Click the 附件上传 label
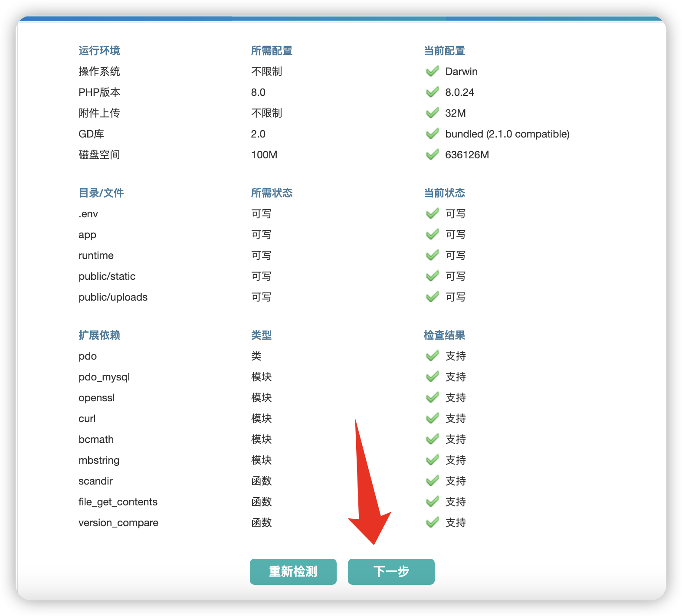Viewport: 682px width, 616px height. click(99, 113)
